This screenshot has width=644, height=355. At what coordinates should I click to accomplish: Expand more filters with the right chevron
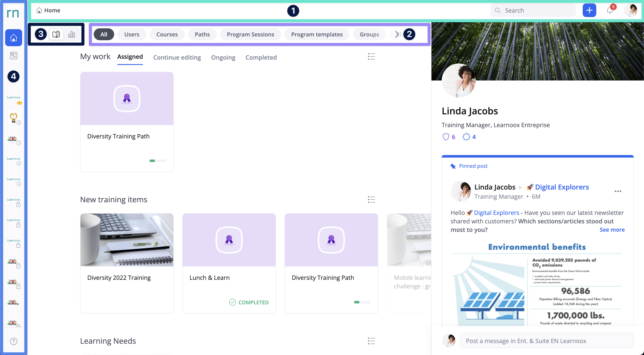click(397, 34)
